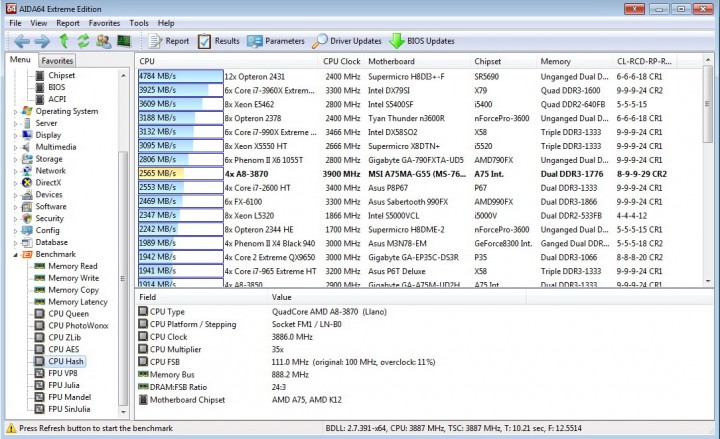Screen dimensions: 720x439
Task: Click the green up arrow toolbar icon
Action: click(x=64, y=41)
